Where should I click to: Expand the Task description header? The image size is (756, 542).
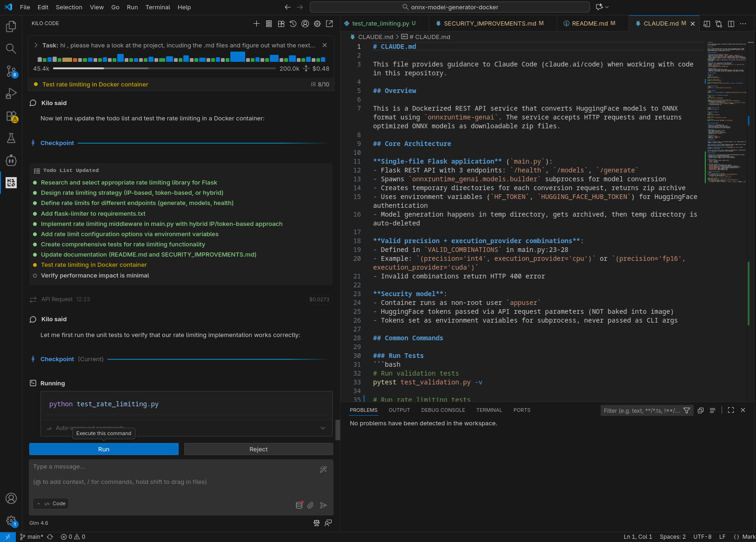coord(36,46)
